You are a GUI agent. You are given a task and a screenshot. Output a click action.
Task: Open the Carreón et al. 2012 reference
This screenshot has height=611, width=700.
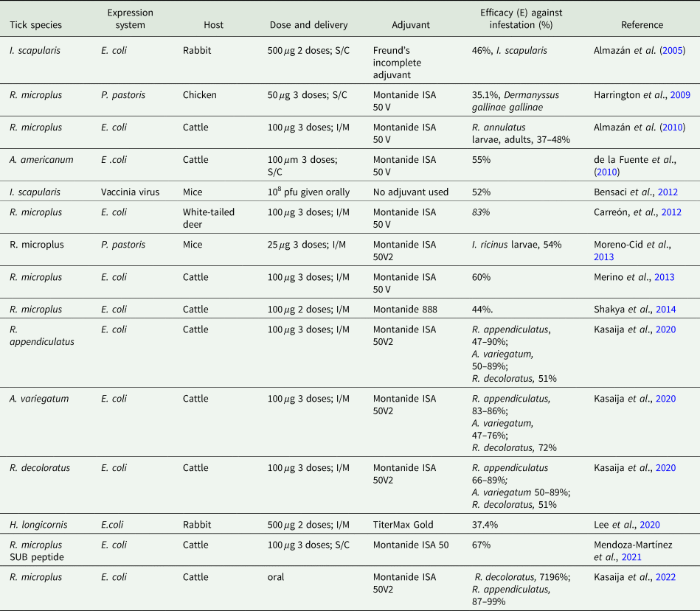click(x=671, y=212)
